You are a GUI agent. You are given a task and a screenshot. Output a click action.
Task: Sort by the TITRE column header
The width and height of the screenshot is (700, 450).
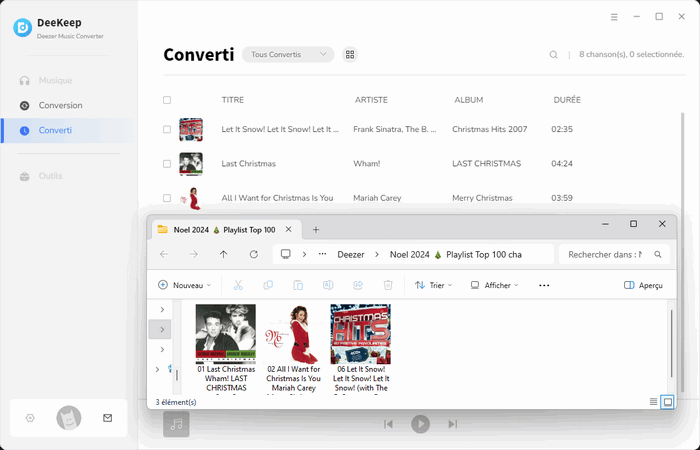pos(233,100)
